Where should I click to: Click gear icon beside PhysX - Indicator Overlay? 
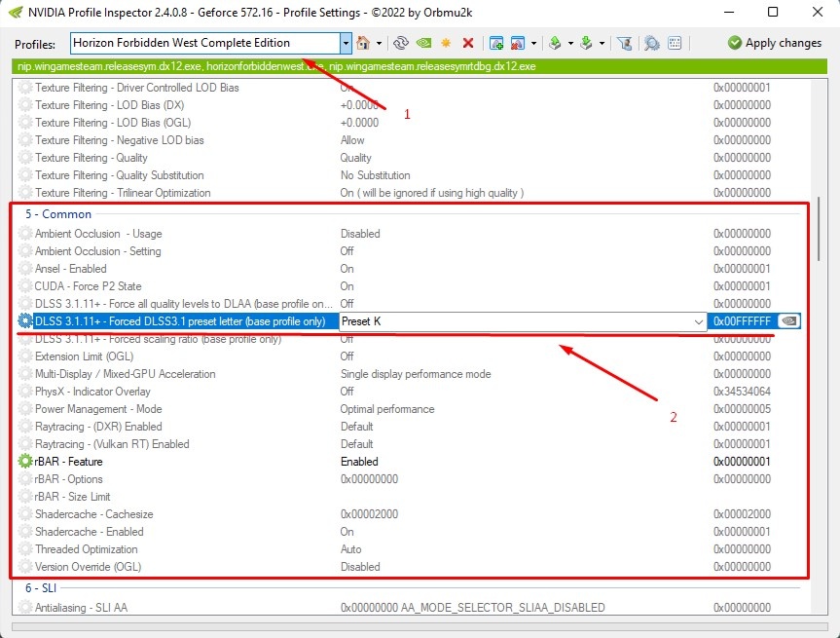[x=24, y=392]
